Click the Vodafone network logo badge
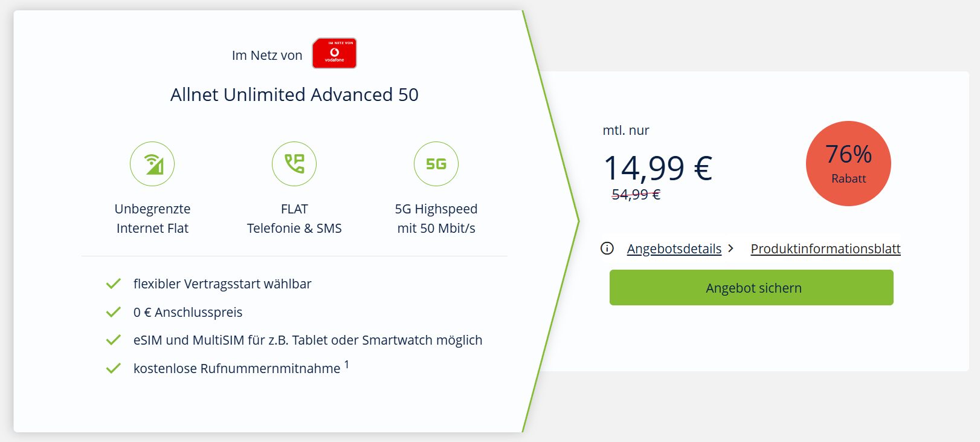The image size is (980, 442). click(334, 53)
